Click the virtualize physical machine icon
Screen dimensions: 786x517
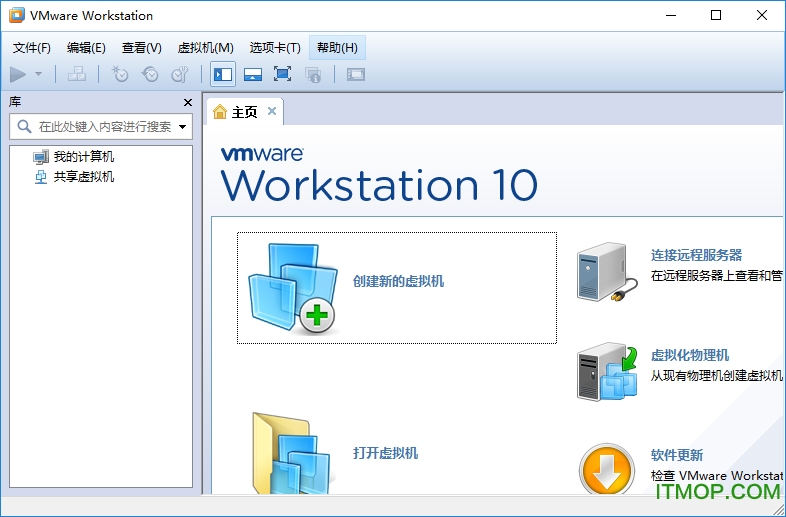607,372
